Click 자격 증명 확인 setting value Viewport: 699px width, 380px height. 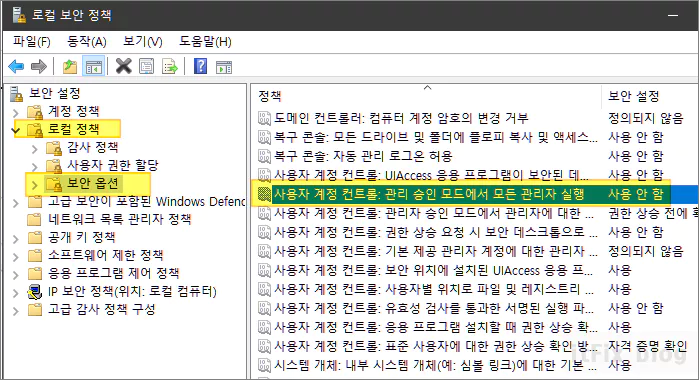coord(648,346)
